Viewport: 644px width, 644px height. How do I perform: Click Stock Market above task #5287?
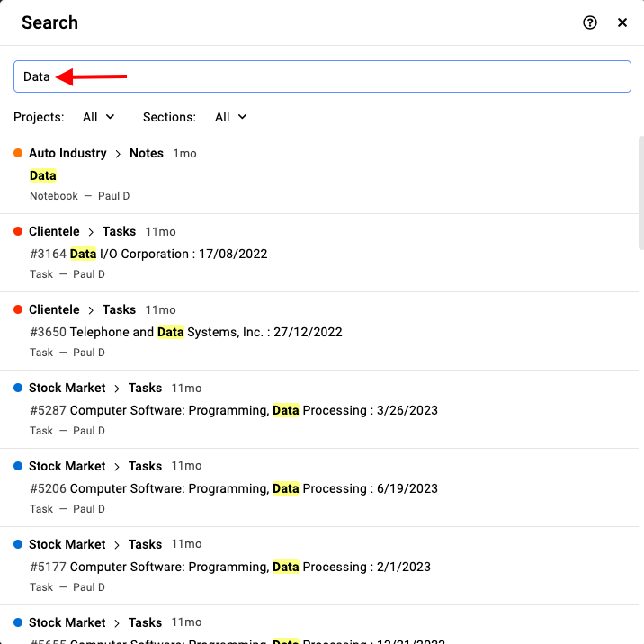tap(67, 388)
